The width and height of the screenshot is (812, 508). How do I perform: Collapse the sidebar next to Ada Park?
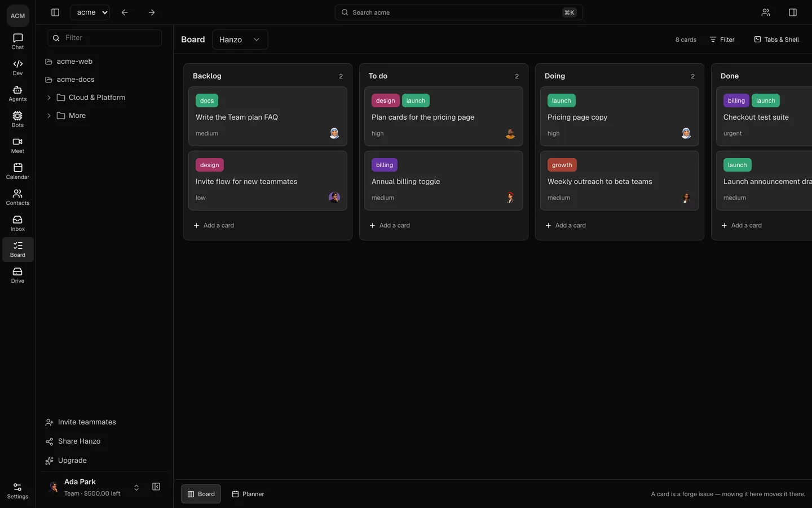[156, 487]
